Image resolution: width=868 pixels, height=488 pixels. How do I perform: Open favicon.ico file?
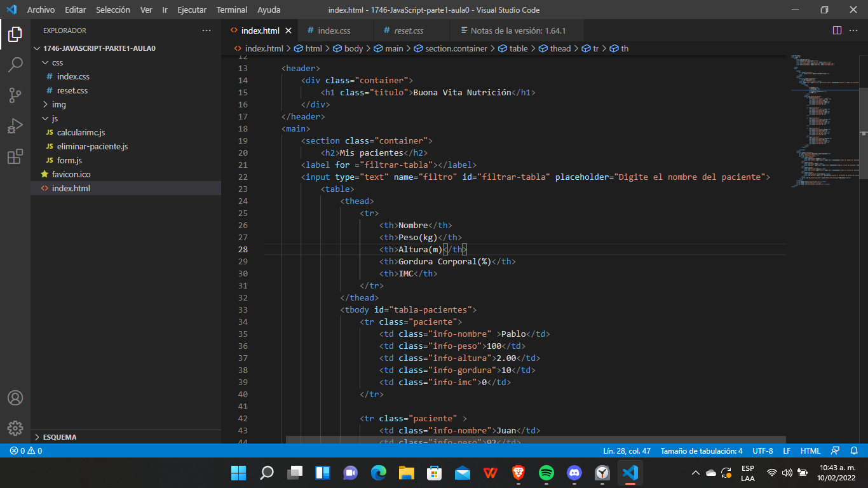pos(126,174)
